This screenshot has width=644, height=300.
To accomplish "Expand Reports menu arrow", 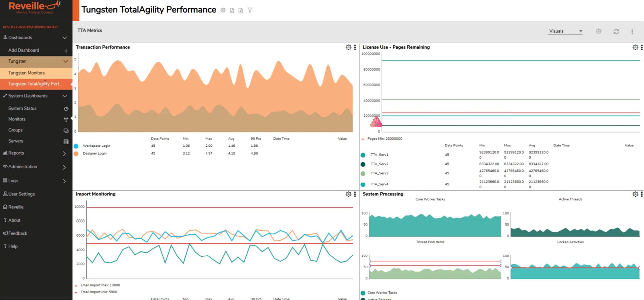I will point(64,154).
